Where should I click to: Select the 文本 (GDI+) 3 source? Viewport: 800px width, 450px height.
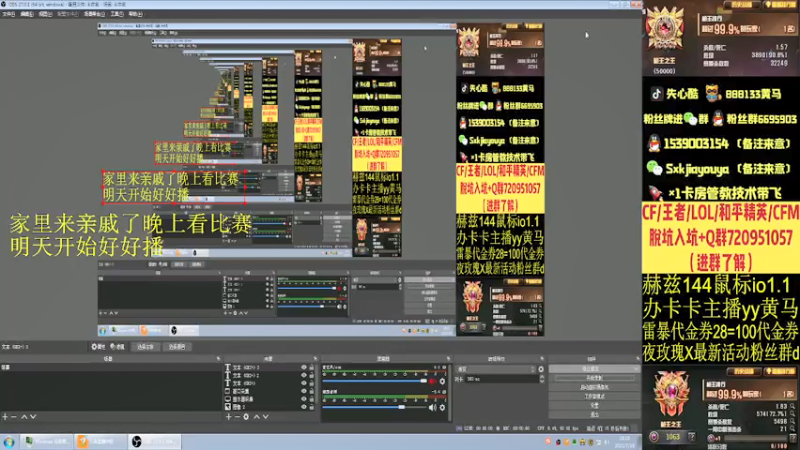(270, 367)
